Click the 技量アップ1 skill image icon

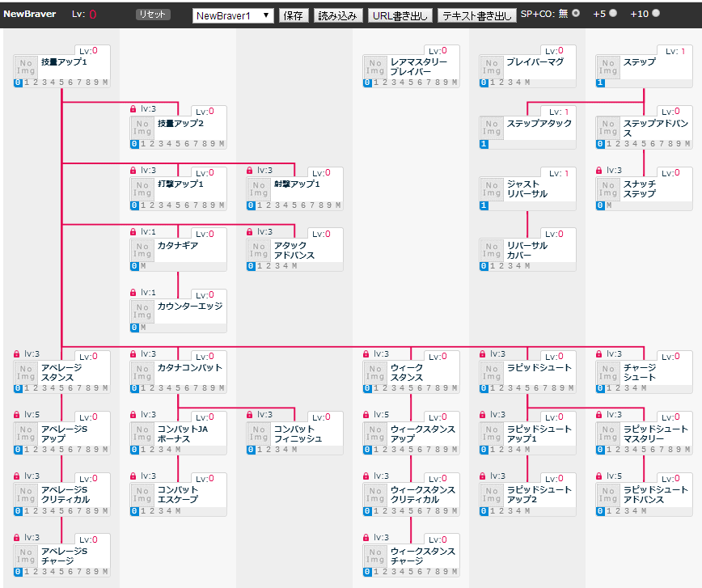pyautogui.click(x=26, y=67)
